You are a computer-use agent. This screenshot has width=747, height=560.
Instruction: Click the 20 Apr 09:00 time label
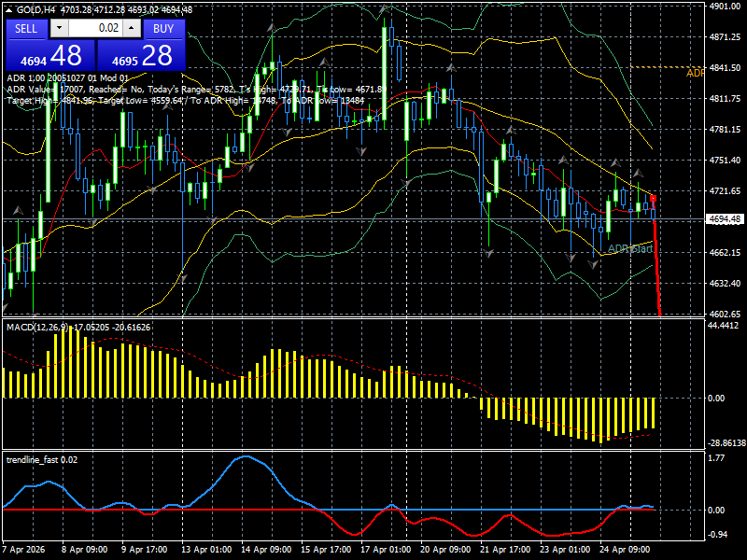tap(445, 549)
